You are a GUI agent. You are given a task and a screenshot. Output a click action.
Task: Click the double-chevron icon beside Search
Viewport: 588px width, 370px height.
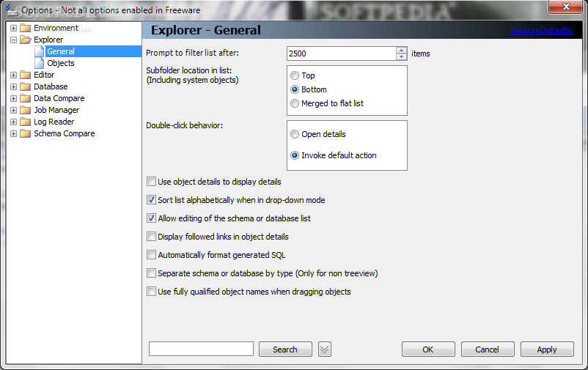(x=324, y=349)
